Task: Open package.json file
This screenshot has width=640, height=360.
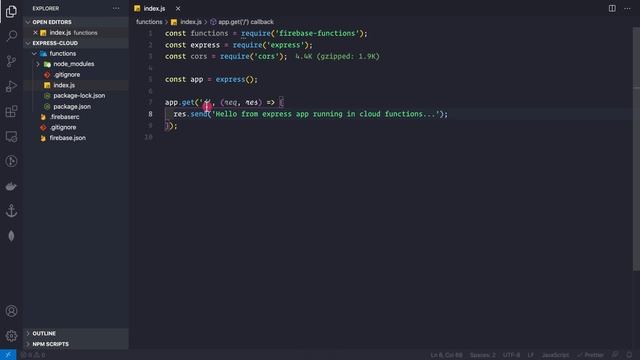Action: (72, 107)
